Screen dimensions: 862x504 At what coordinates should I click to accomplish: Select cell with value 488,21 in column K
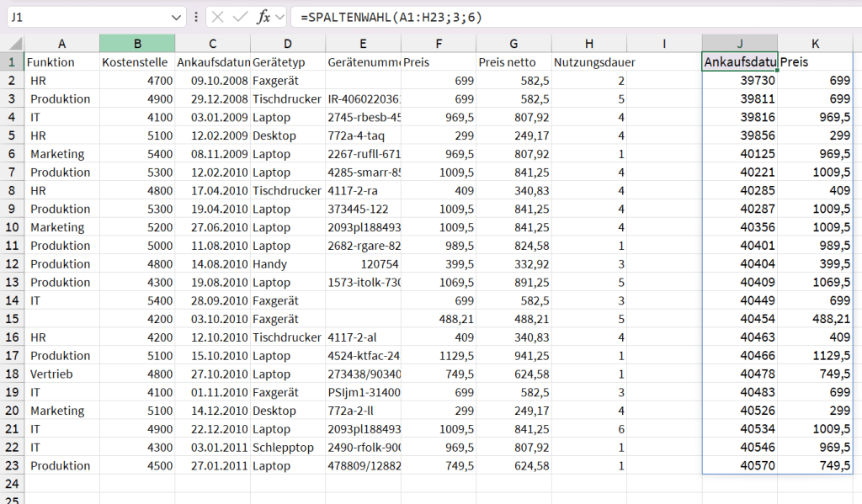[814, 319]
